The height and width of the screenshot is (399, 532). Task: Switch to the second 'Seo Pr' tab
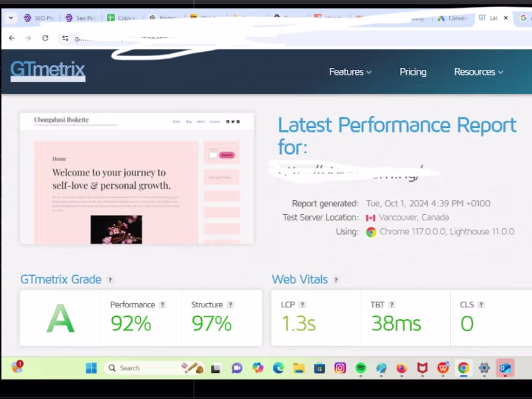pyautogui.click(x=80, y=17)
